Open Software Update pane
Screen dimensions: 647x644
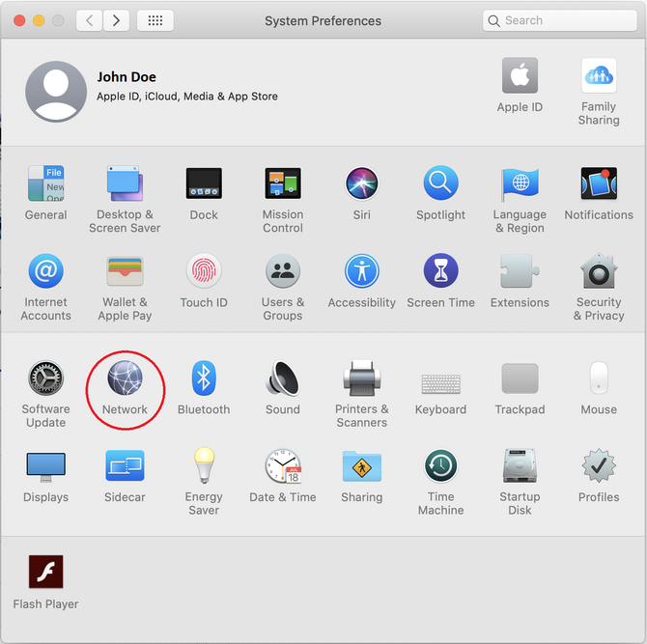[45, 378]
